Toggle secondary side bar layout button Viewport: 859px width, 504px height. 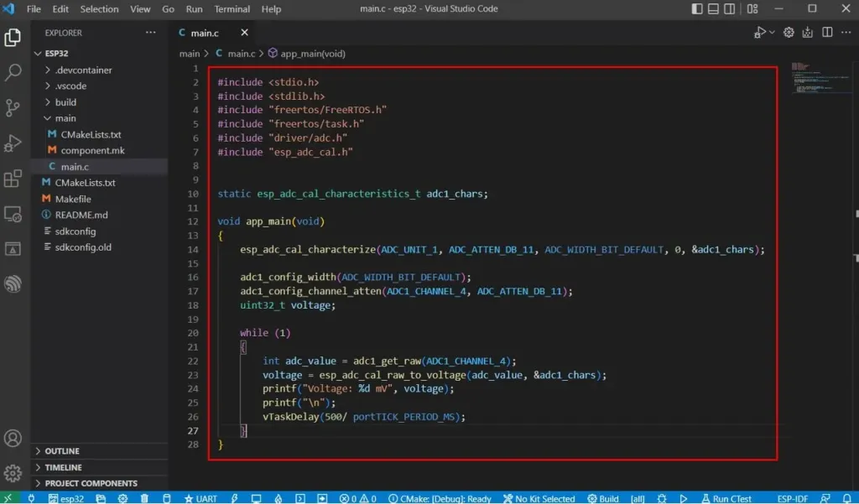(730, 8)
